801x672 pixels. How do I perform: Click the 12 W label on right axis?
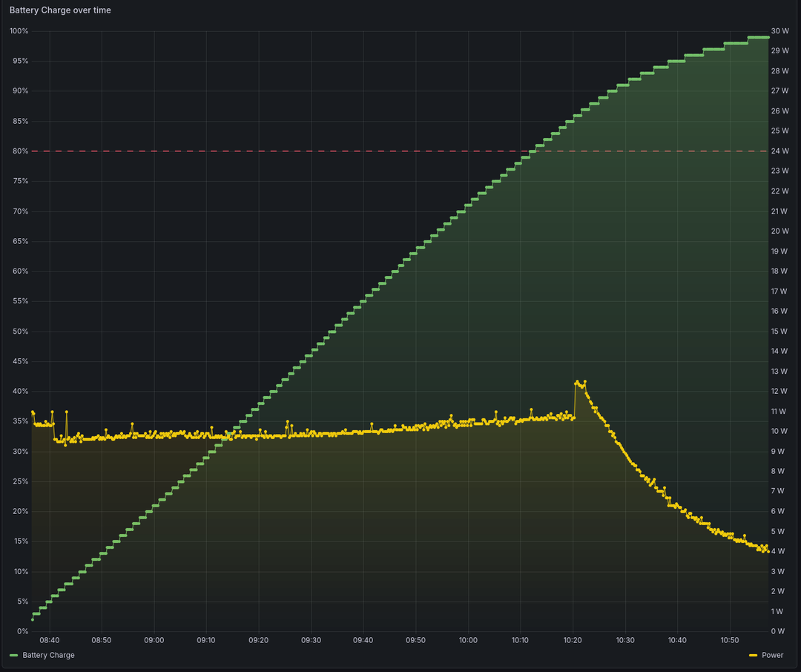779,391
